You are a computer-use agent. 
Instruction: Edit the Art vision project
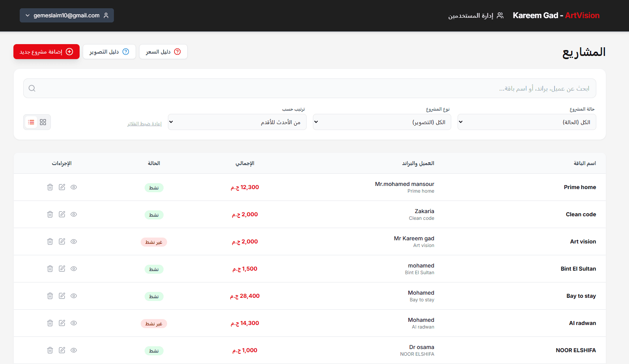(x=62, y=241)
